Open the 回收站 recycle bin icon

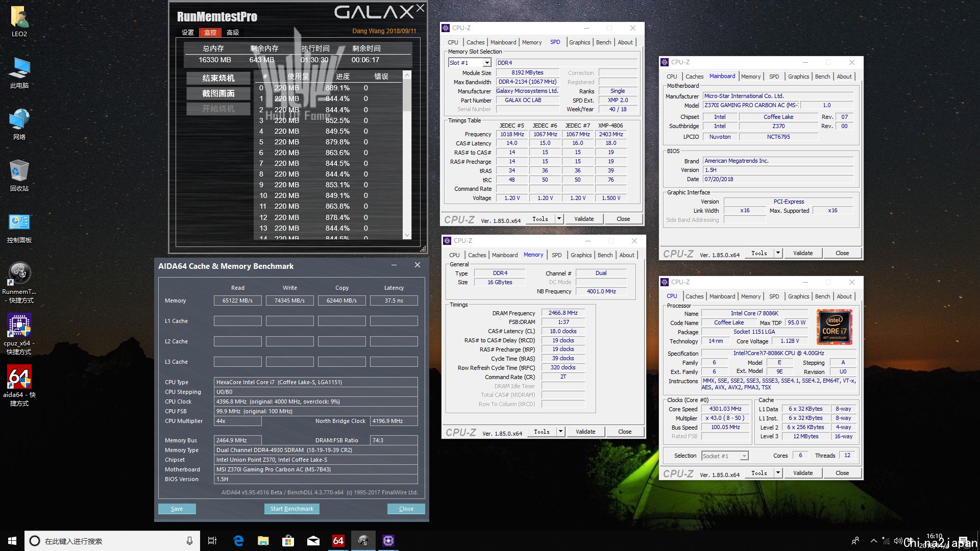click(x=19, y=176)
